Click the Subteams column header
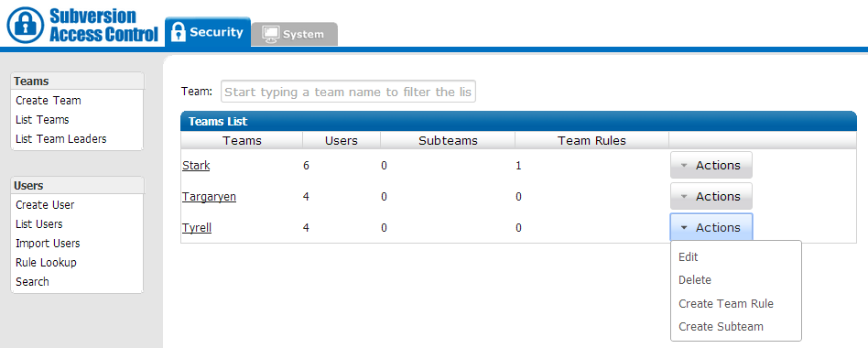The image size is (868, 348). point(448,140)
